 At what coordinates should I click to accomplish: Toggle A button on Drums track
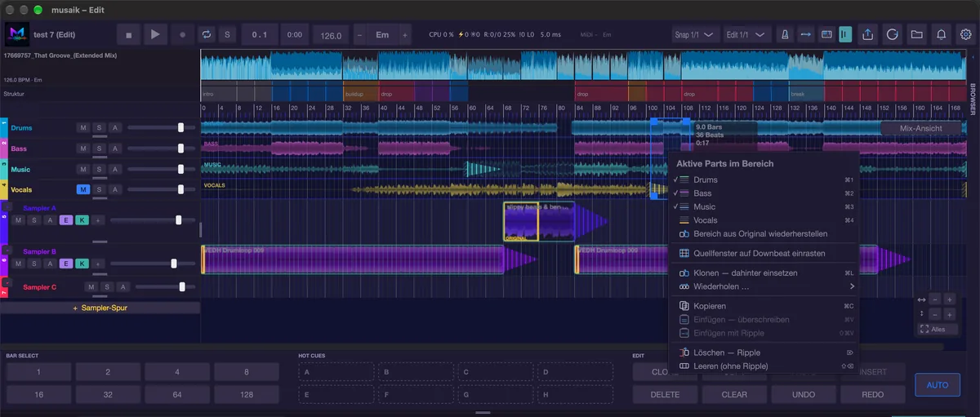pyautogui.click(x=115, y=127)
